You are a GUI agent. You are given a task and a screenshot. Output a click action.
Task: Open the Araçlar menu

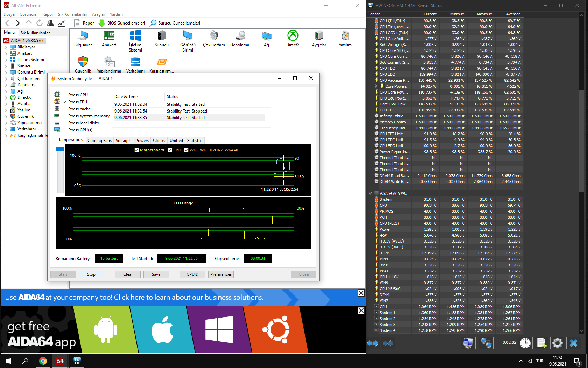[x=98, y=14]
